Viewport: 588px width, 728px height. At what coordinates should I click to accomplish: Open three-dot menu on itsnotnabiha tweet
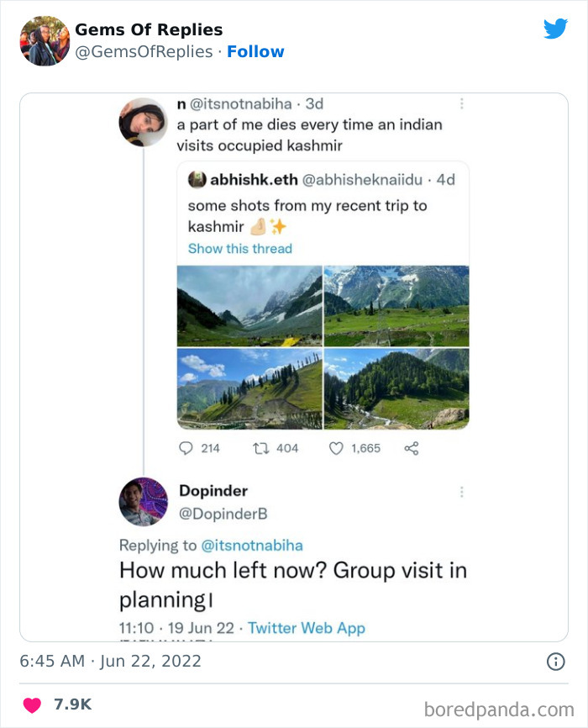coord(461,104)
